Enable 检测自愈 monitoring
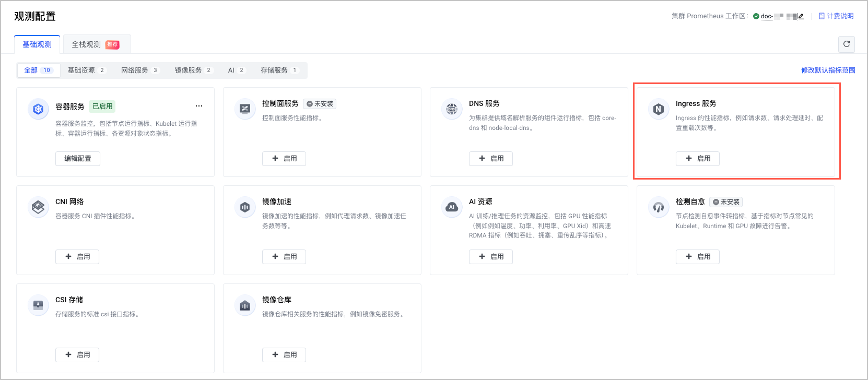Screen dimensions: 868x380 click(698, 257)
